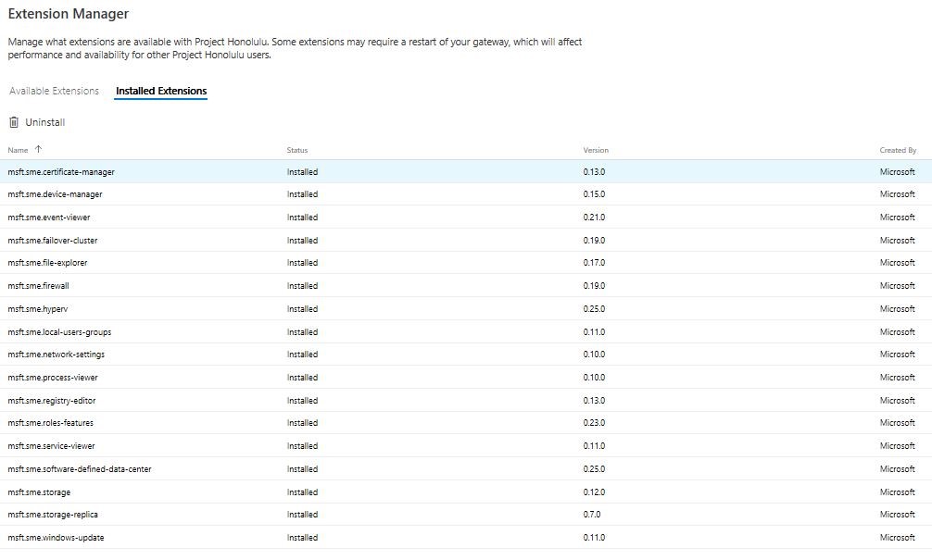Screen dimensions: 932x560
Task: Click the Uninstall button label
Action: pyautogui.click(x=45, y=122)
